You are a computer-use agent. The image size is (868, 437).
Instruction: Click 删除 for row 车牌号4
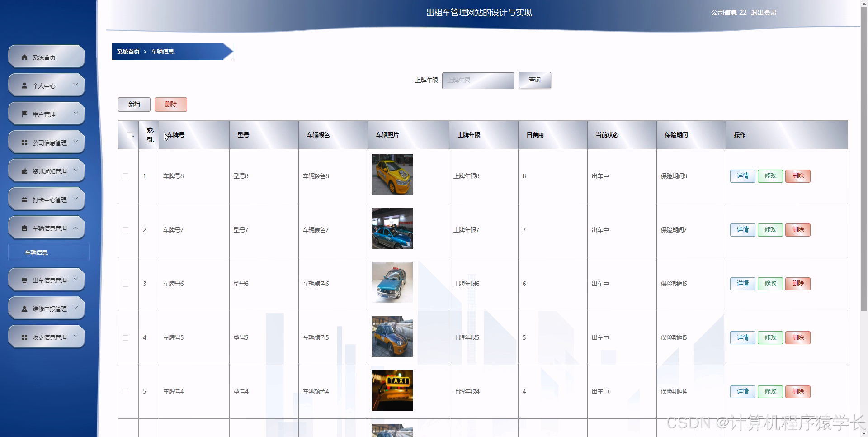[x=798, y=391]
